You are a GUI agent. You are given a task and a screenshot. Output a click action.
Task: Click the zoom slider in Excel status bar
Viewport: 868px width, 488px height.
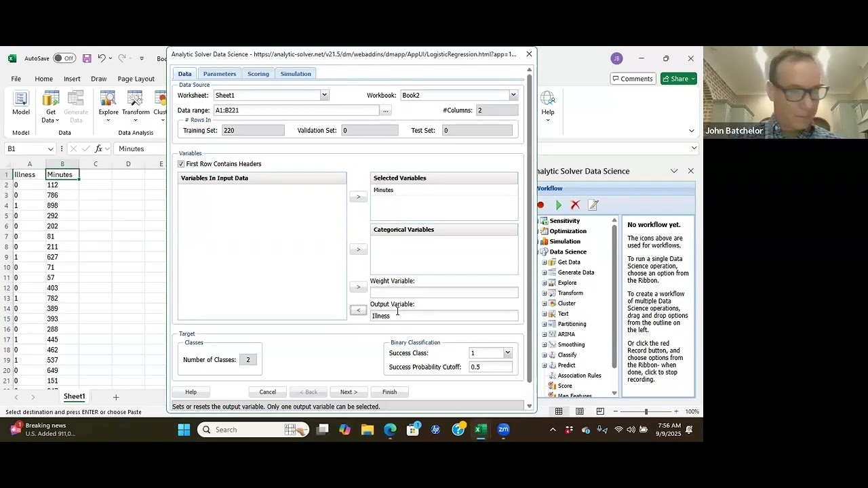pos(646,411)
